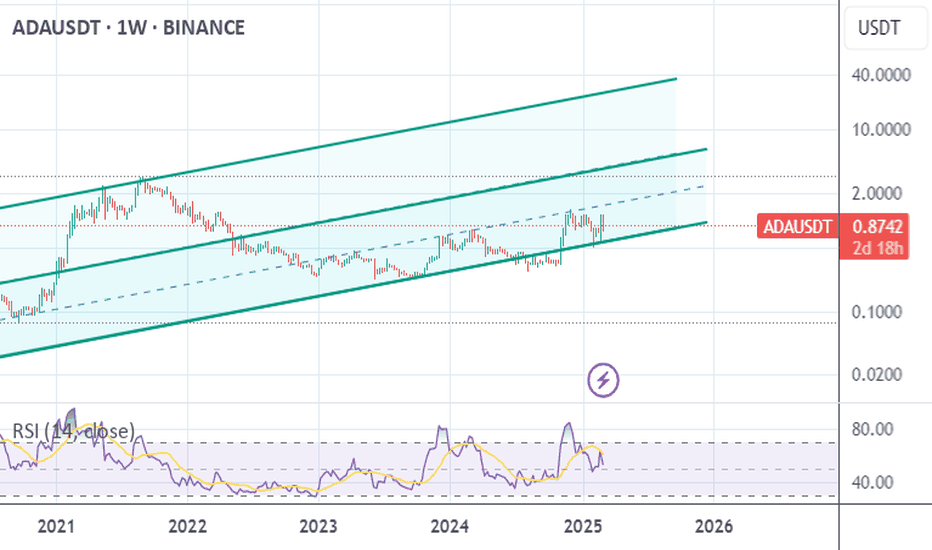
Task: Click the 2023 time axis label
Action: pos(318,526)
